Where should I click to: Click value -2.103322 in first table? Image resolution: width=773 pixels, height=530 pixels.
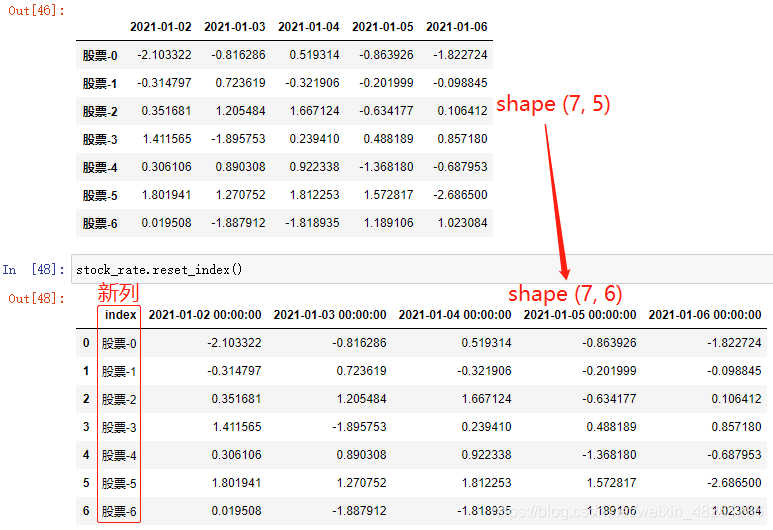(164, 55)
